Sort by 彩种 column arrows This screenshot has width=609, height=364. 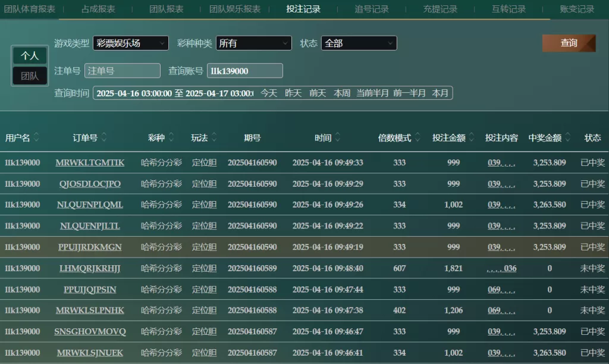tap(171, 137)
